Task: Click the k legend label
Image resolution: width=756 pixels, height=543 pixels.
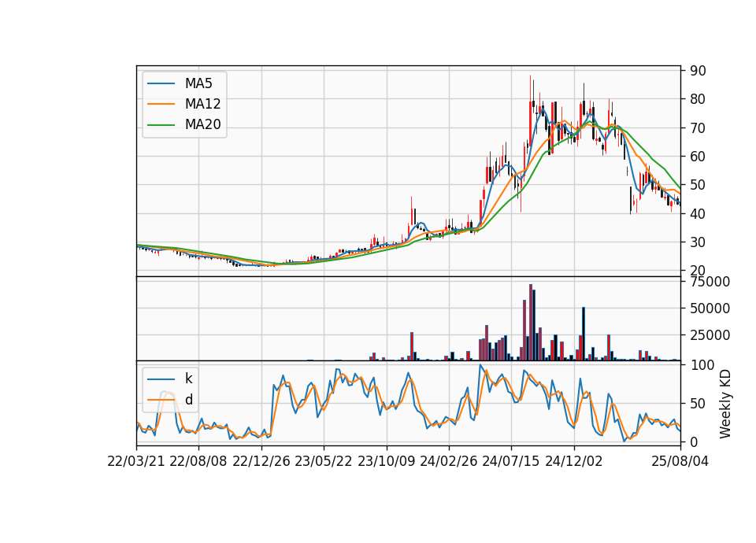Action: click(x=188, y=379)
